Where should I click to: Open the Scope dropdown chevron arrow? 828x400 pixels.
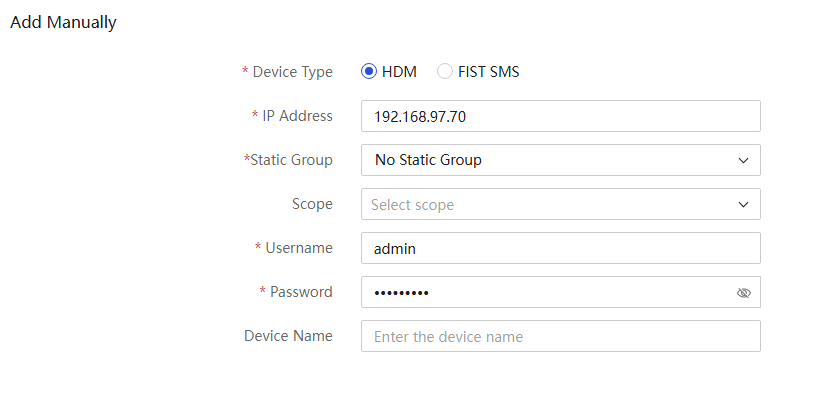744,204
